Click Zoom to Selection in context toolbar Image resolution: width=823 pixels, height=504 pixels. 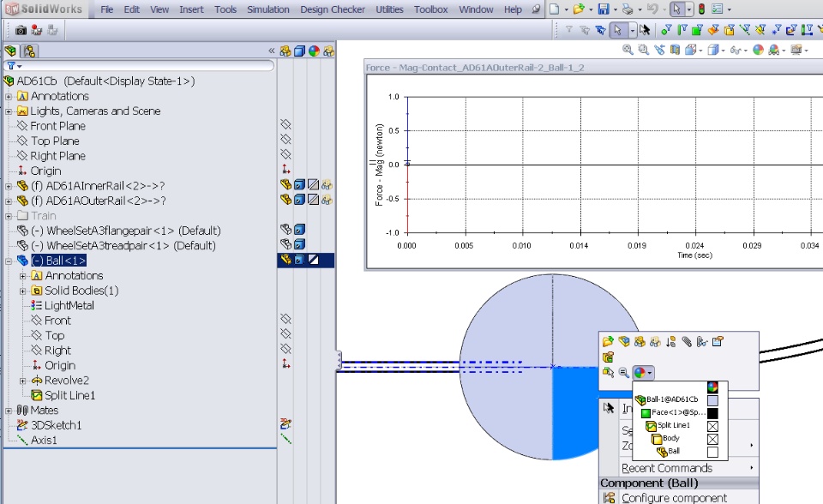[623, 372]
